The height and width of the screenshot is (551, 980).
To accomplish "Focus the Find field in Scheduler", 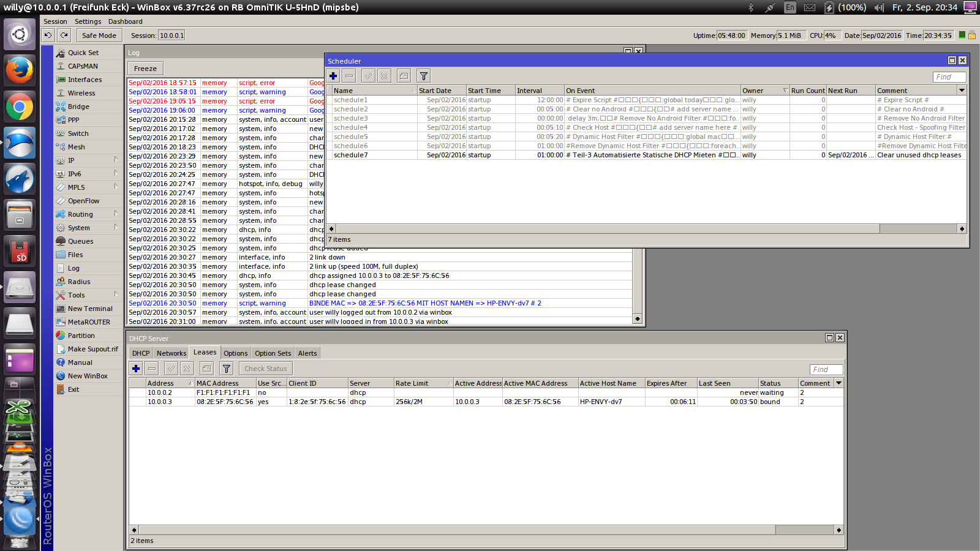I will pyautogui.click(x=950, y=77).
